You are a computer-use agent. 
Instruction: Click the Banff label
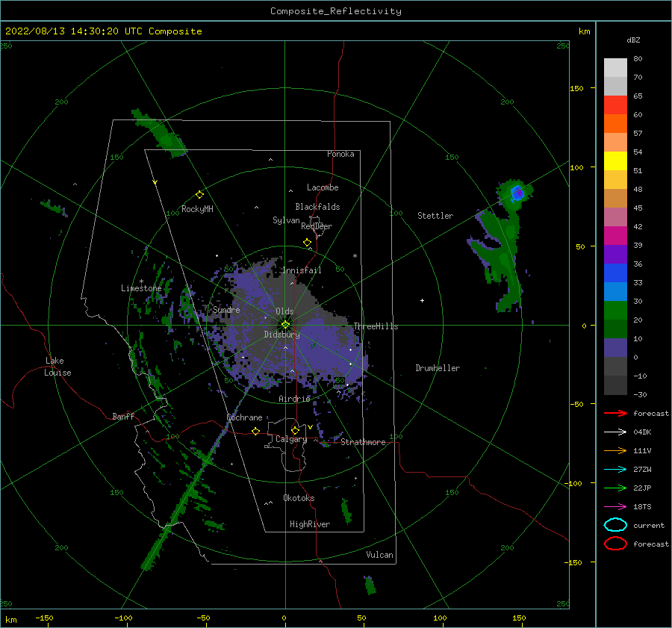[x=123, y=416]
